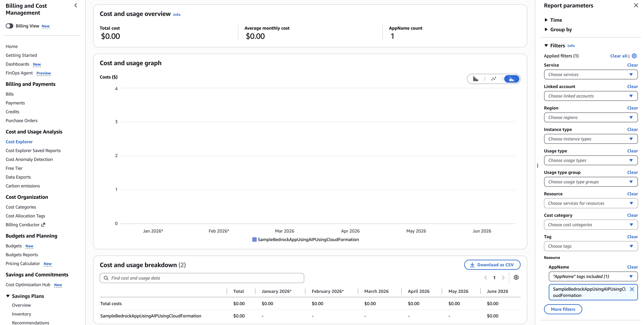644x325 pixels.
Task: Open Home in the sidebar
Action: pos(12,47)
